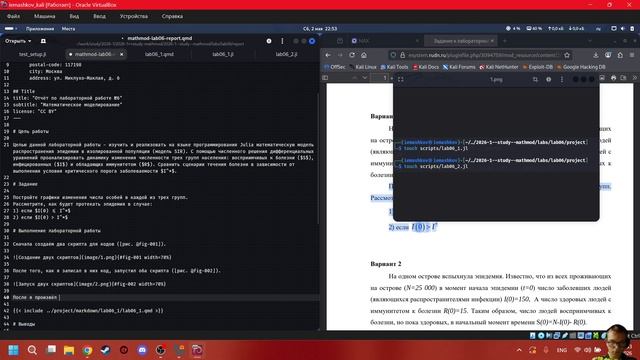Open the Discord app from taskbar
The image size is (640, 360).
pos(142,350)
